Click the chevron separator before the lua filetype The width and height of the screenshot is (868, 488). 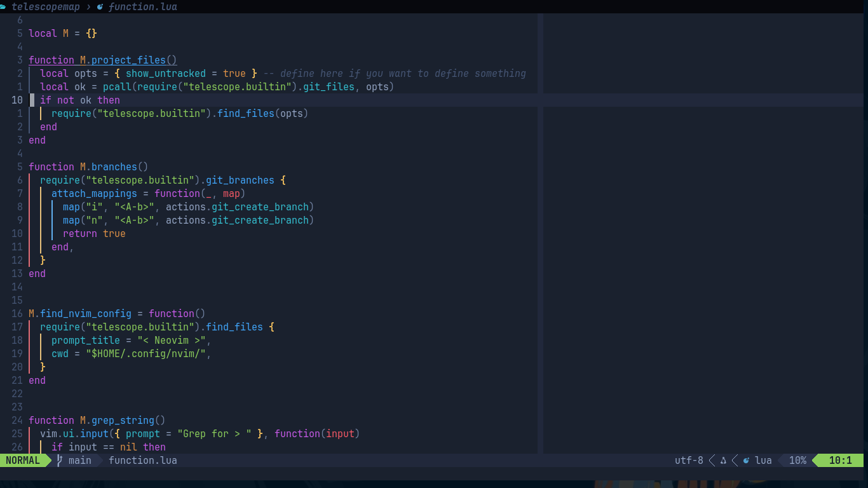point(733,460)
